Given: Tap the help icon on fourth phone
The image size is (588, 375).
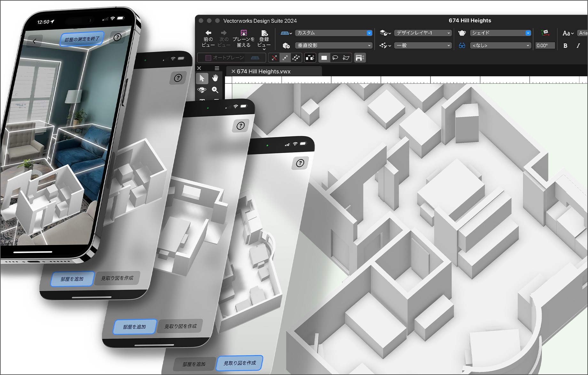Looking at the screenshot, I should [x=300, y=163].
